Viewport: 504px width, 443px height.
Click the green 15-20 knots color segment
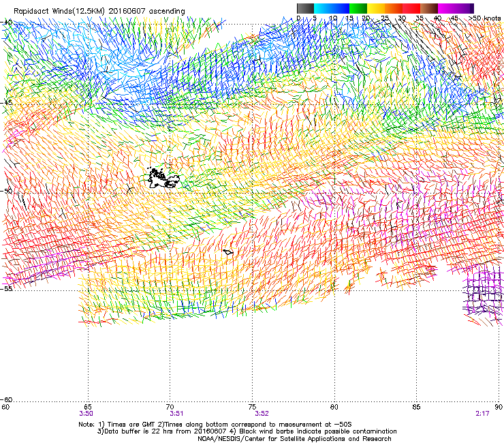click(358, 8)
